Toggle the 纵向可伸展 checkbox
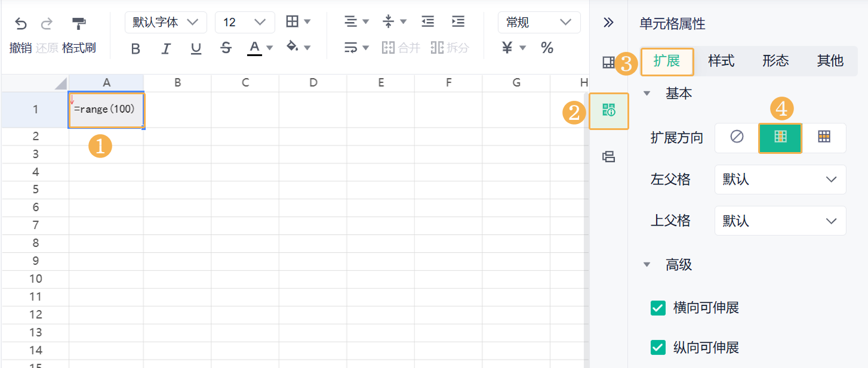Screen dimensions: 868x368 [x=657, y=347]
